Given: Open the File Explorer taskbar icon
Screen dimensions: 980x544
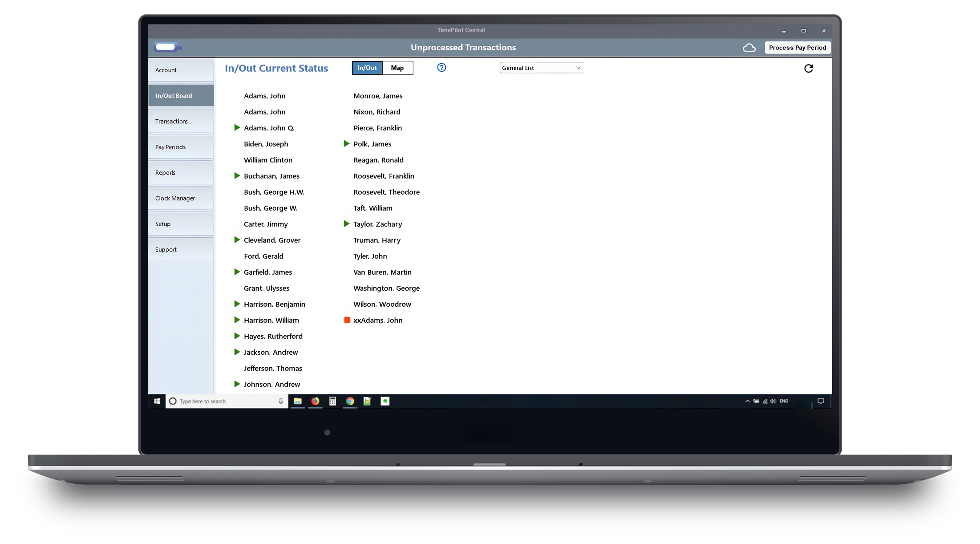Looking at the screenshot, I should (298, 401).
